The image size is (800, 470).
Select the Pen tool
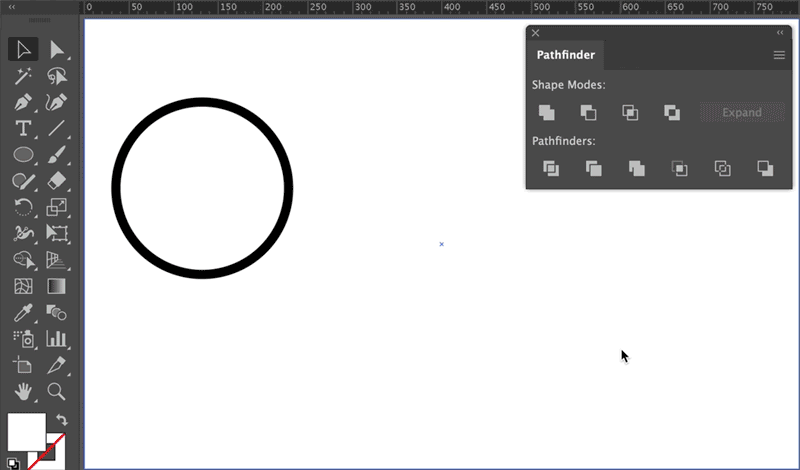[23, 102]
